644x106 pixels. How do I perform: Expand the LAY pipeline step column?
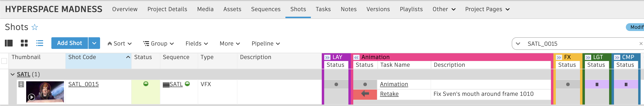327,57
